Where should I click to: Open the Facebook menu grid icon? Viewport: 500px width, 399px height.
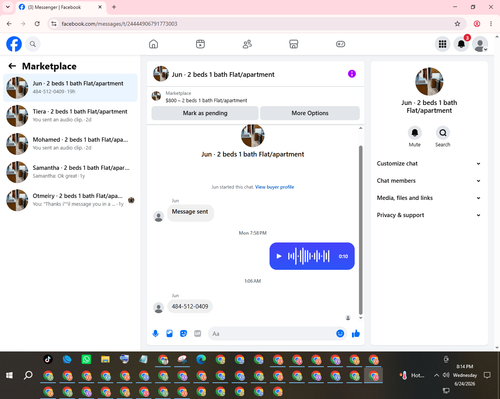pyautogui.click(x=442, y=44)
